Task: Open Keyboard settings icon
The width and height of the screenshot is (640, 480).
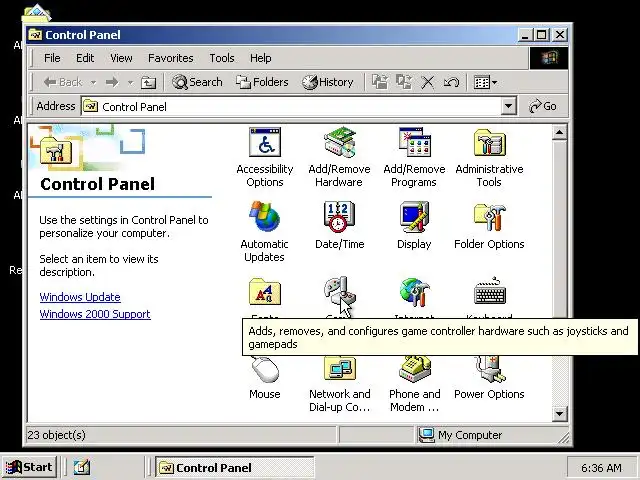Action: tap(490, 291)
